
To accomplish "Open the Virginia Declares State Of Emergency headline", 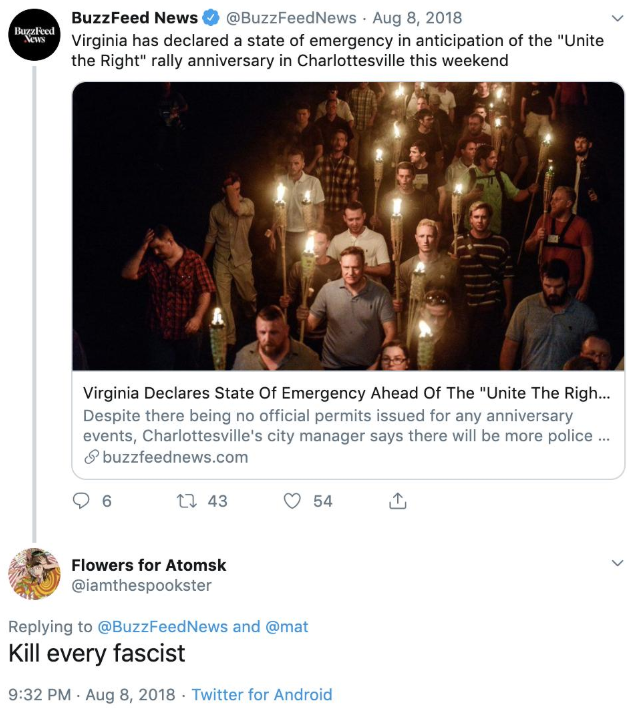I will (346, 393).
